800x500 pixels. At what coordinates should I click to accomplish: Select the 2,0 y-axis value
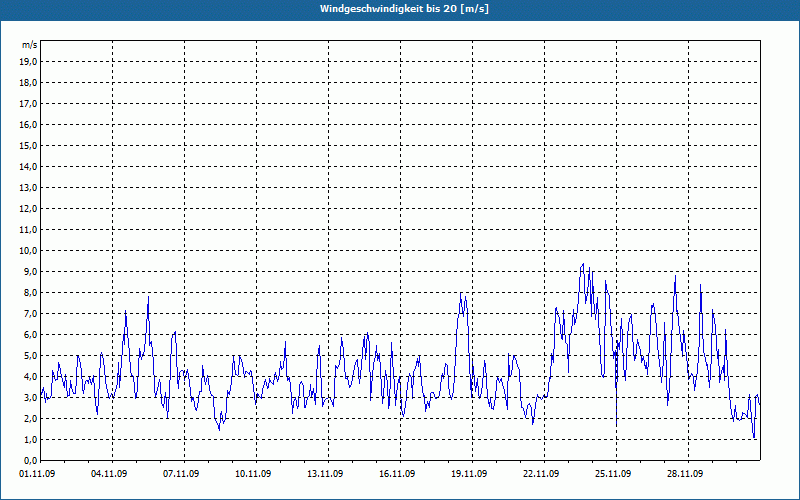pyautogui.click(x=31, y=419)
